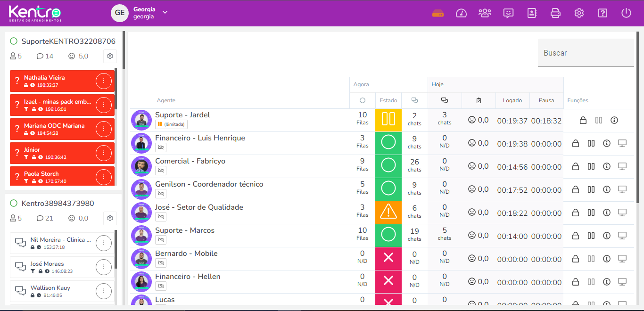Open the smiley chat bubble icon
The image size is (644, 311).
pyautogui.click(x=508, y=13)
